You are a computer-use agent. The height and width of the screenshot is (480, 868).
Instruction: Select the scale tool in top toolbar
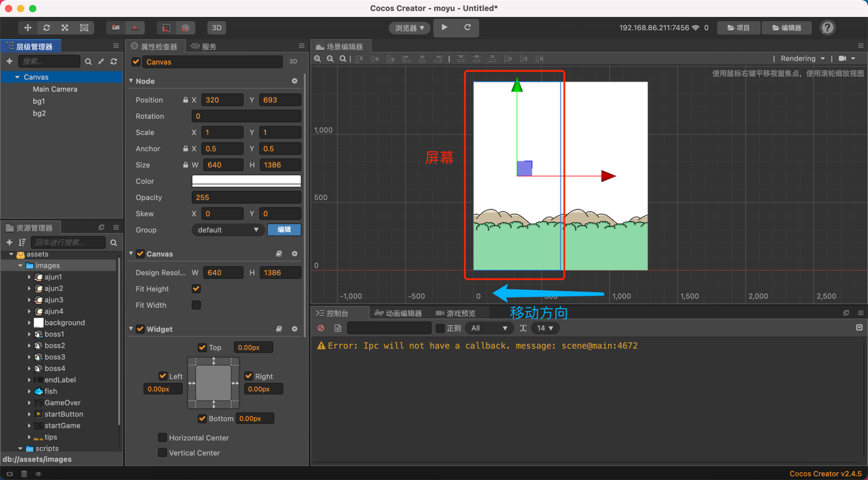click(65, 28)
